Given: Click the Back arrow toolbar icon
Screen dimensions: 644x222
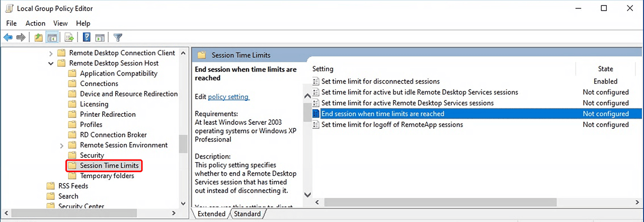Looking at the screenshot, I should coord(8,37).
